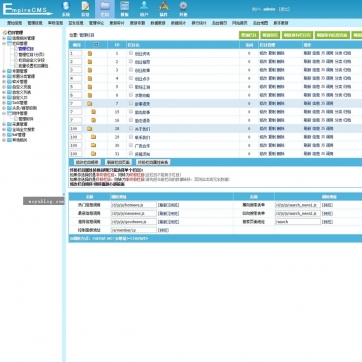This screenshot has height=362, width=362.
Task: Click the second green button above the table
Action: (270, 35)
